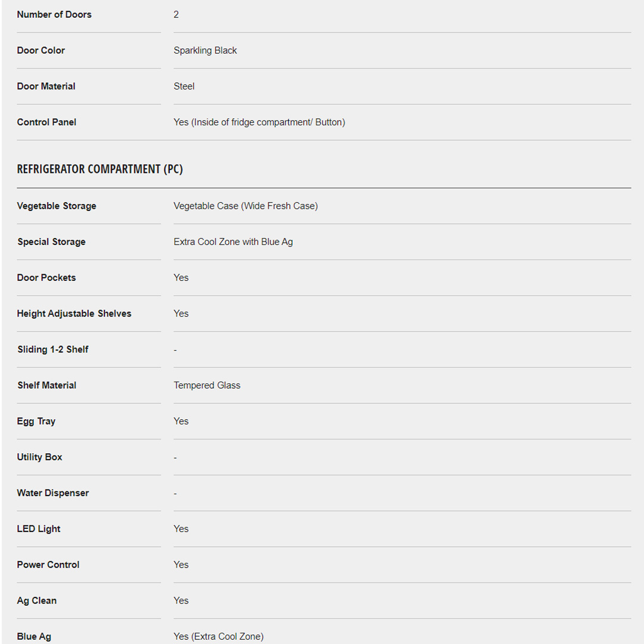Select the Tempered Glass shelf material value
The height and width of the screenshot is (644, 644).
point(207,385)
